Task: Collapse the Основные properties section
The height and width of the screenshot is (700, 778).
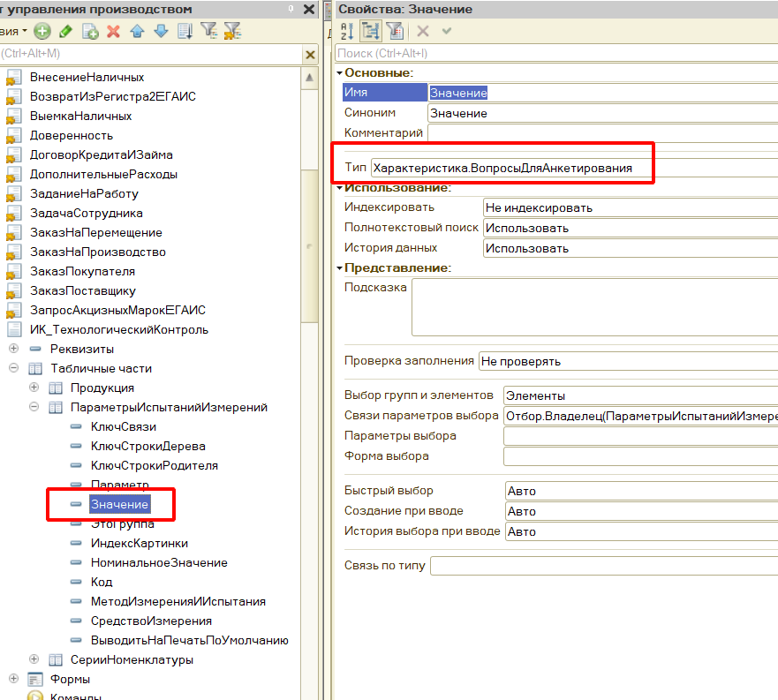Action: (339, 73)
